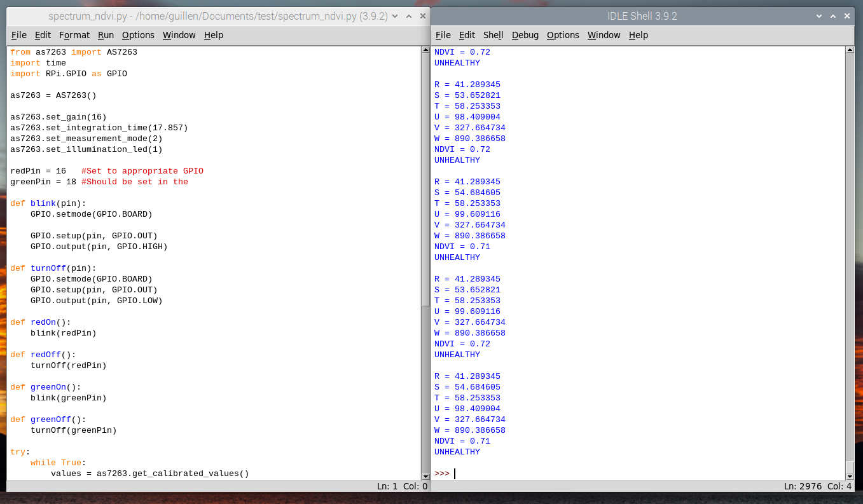Maximize the spectrum_ndvi.py editor window
The width and height of the screenshot is (863, 504).
click(x=409, y=16)
